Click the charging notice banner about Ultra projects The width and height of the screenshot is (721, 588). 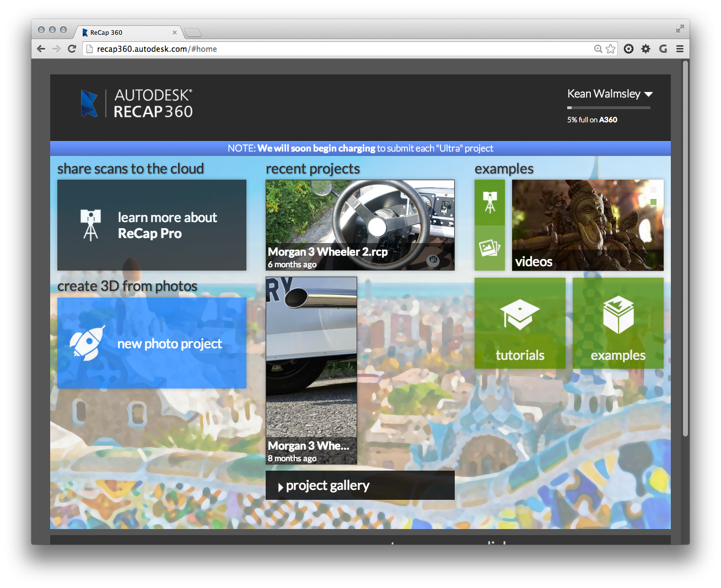360,148
